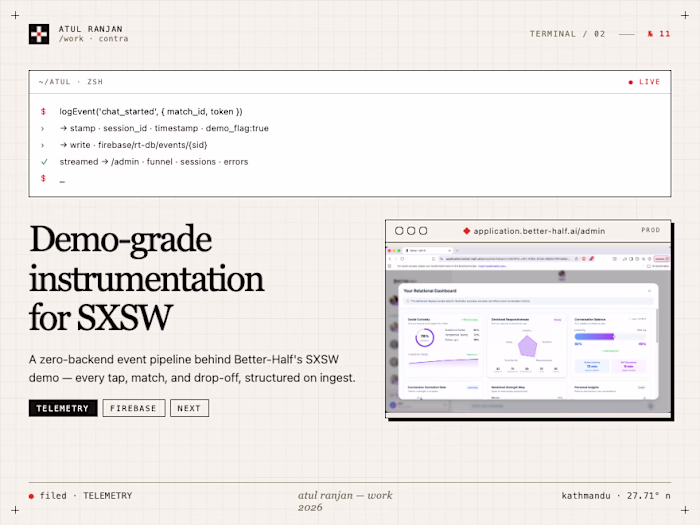This screenshot has width=700, height=525.
Task: Click the red cross logo icon
Action: click(x=39, y=34)
